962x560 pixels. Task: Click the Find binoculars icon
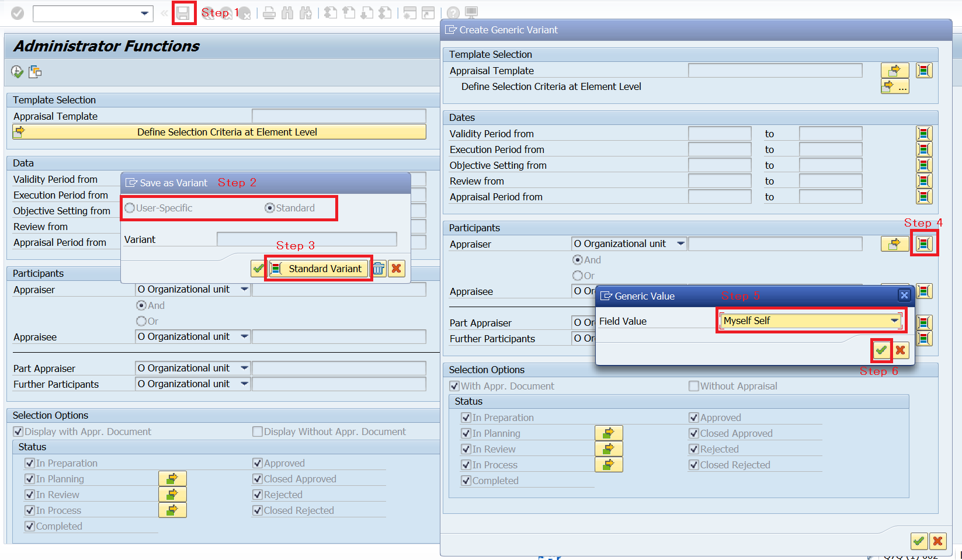pyautogui.click(x=287, y=13)
